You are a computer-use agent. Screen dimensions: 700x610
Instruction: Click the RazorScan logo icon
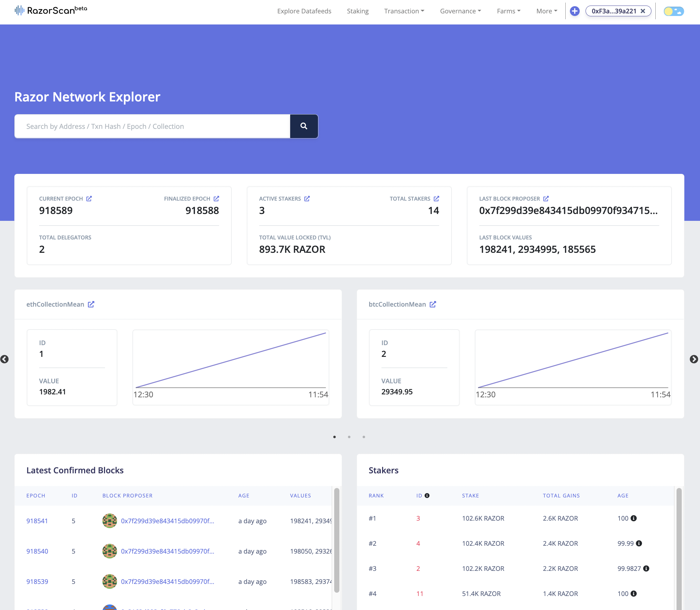tap(19, 10)
